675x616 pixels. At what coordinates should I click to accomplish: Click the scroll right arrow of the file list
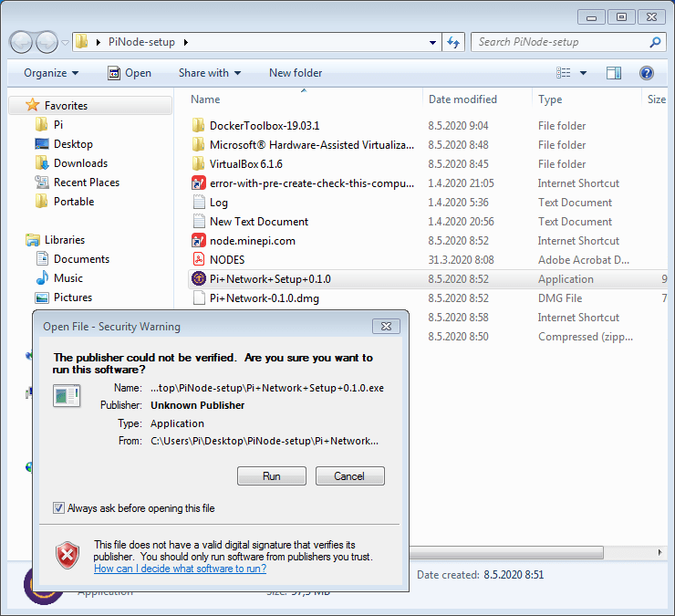click(x=659, y=552)
